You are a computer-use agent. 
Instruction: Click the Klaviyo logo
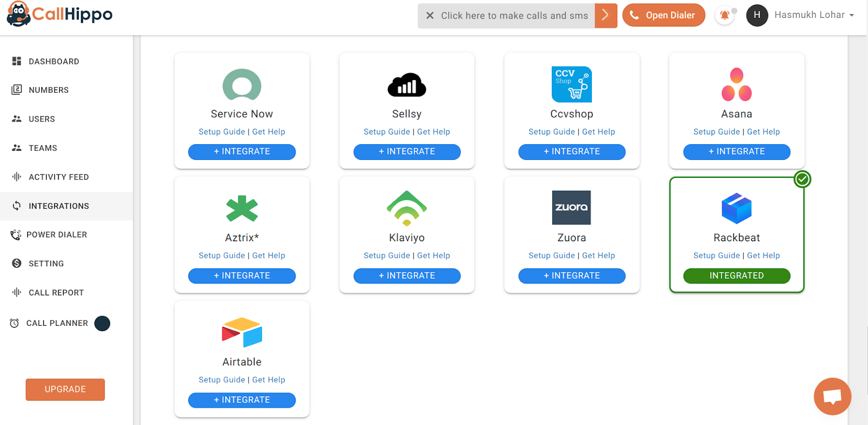tap(407, 208)
